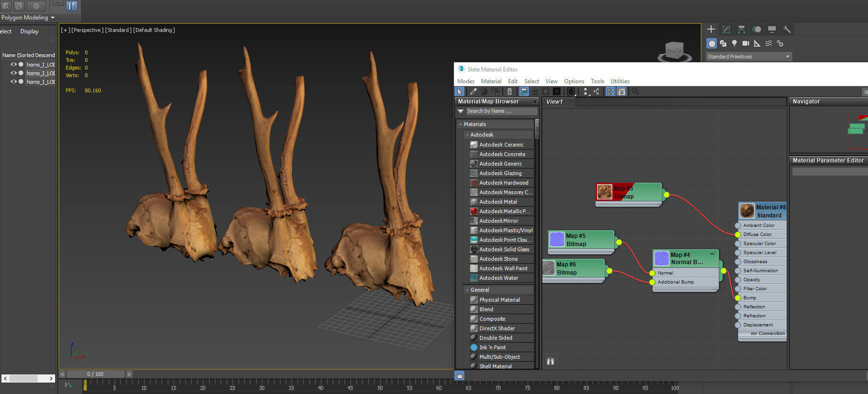Collapse the Materials group
Screen dimensions: 868x394
click(x=461, y=124)
